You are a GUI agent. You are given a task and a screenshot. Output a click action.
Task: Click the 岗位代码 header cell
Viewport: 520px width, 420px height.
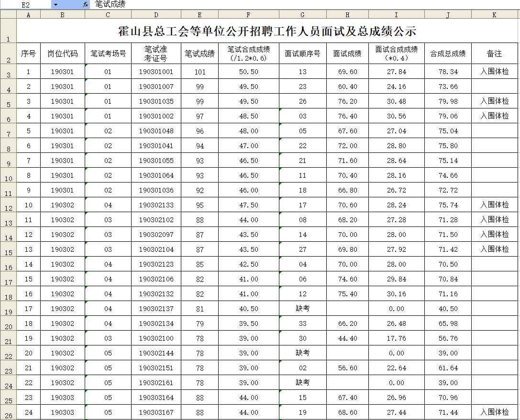click(x=63, y=54)
